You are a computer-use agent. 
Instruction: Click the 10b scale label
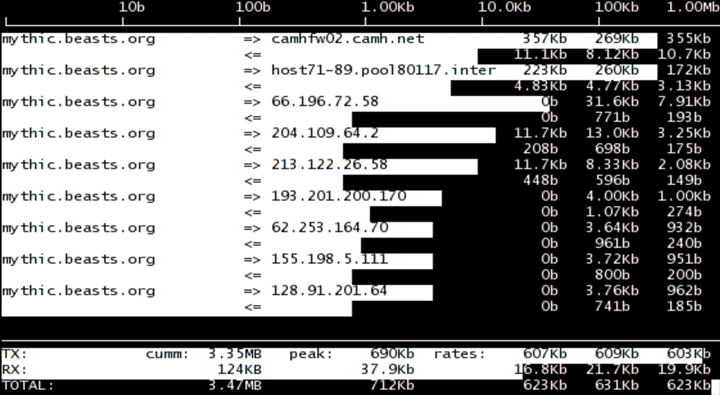(x=132, y=7)
